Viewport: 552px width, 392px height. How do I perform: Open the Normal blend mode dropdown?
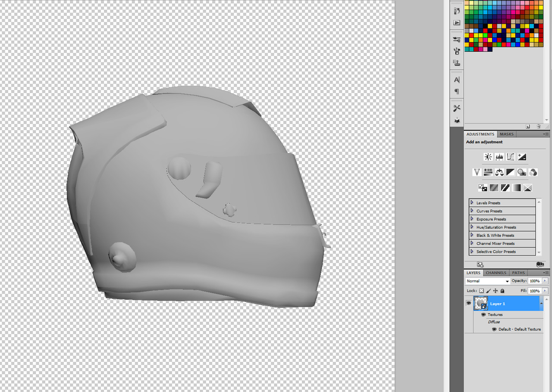point(488,281)
